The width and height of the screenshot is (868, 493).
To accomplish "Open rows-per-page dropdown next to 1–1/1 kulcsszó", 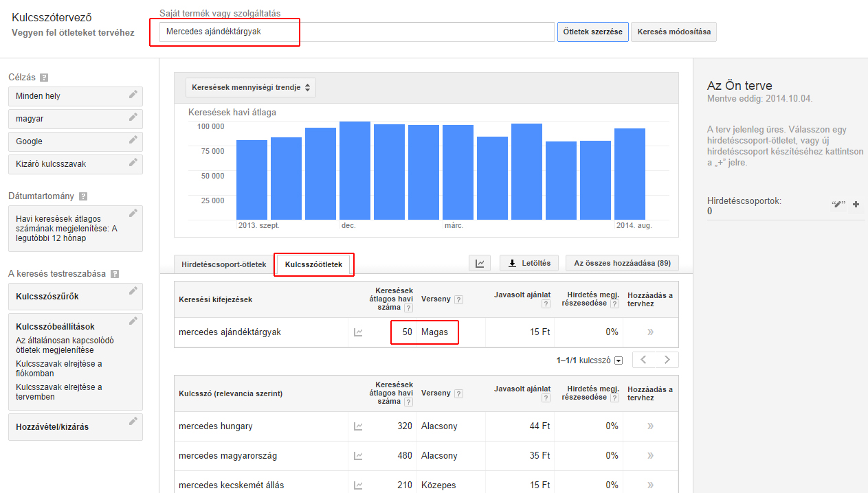I will point(619,360).
